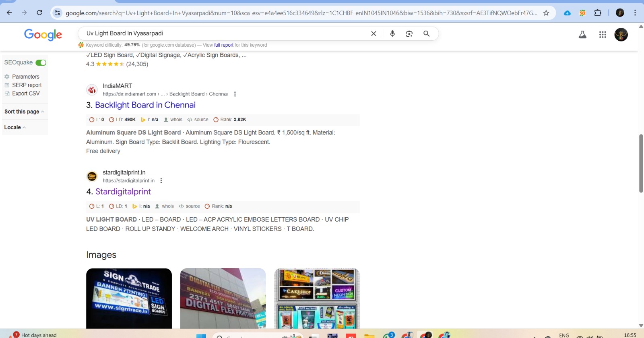Image resolution: width=644 pixels, height=338 pixels.
Task: Click the page vertical scrollbar thumb
Action: (641, 163)
